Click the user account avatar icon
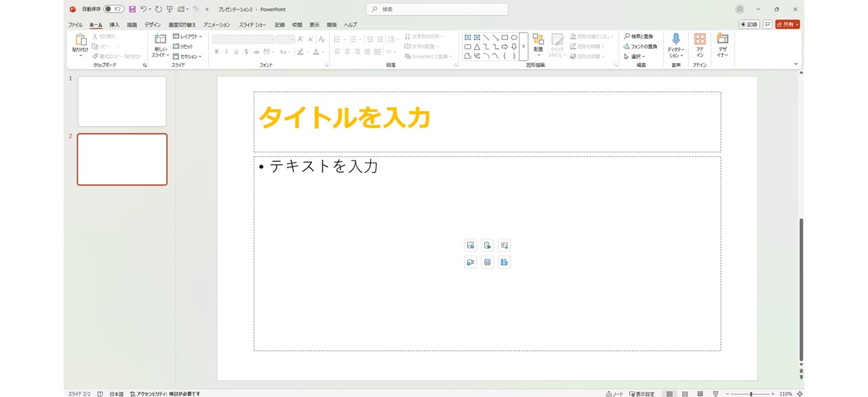The width and height of the screenshot is (868, 397). click(x=739, y=9)
